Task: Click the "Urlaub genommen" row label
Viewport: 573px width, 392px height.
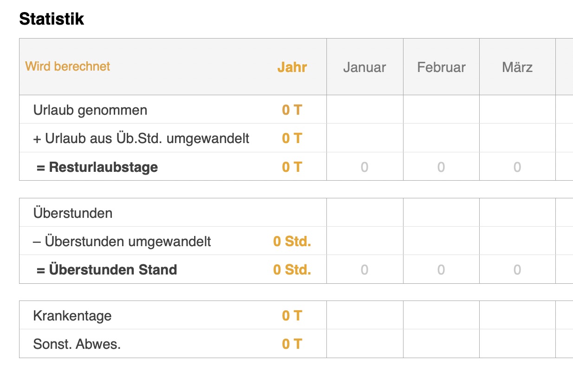Action: (90, 110)
